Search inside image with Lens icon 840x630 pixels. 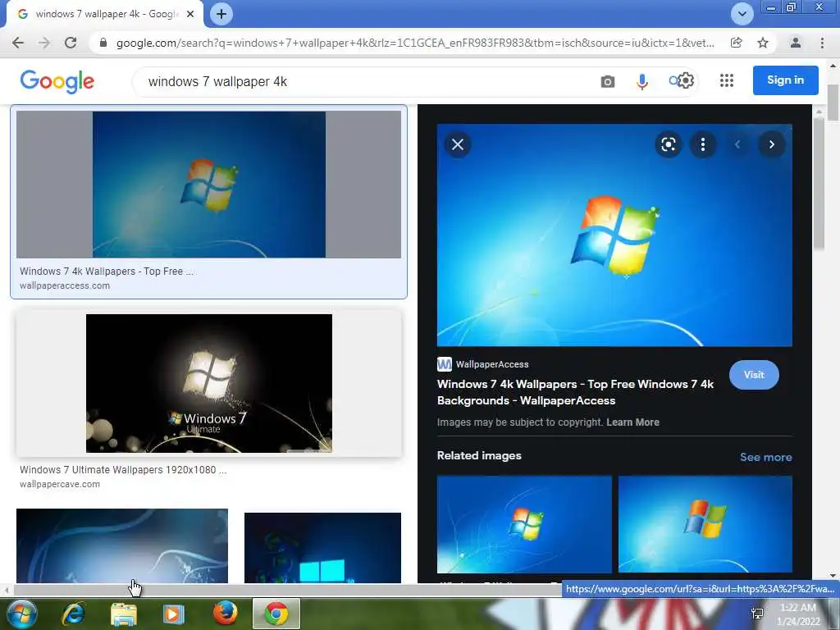[668, 144]
